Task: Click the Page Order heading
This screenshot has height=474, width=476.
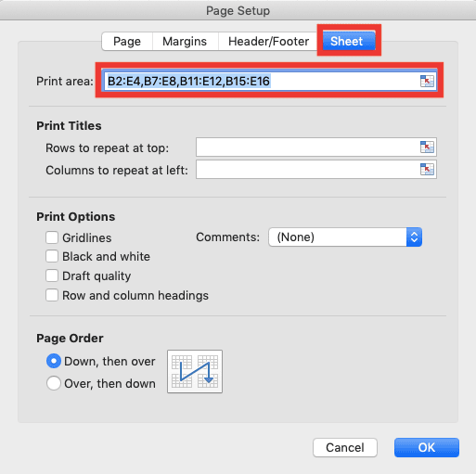Action: tap(70, 339)
